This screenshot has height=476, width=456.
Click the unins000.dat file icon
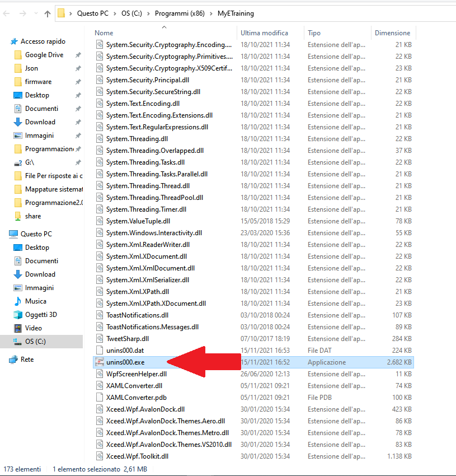(x=100, y=351)
